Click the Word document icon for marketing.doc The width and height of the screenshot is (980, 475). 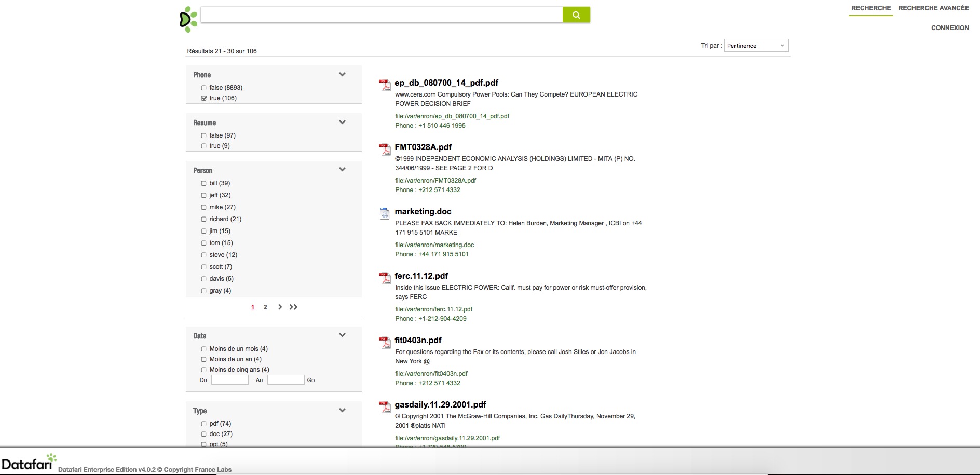(385, 213)
